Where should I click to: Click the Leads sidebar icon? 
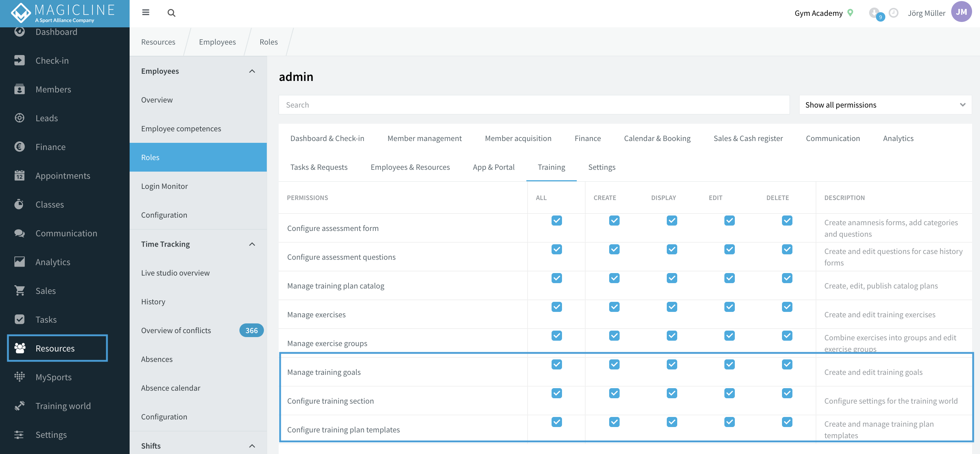click(19, 118)
